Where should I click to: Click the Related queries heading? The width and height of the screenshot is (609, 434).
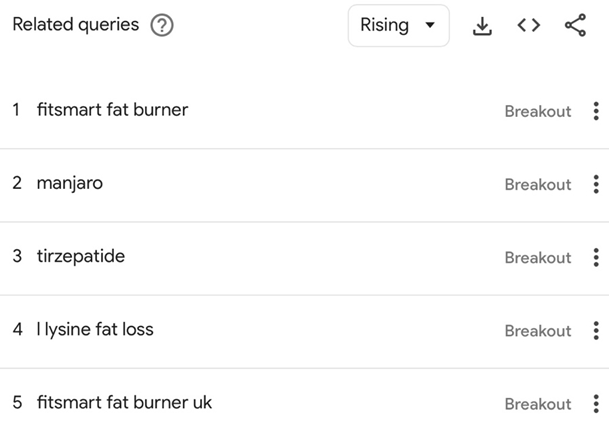tap(76, 24)
